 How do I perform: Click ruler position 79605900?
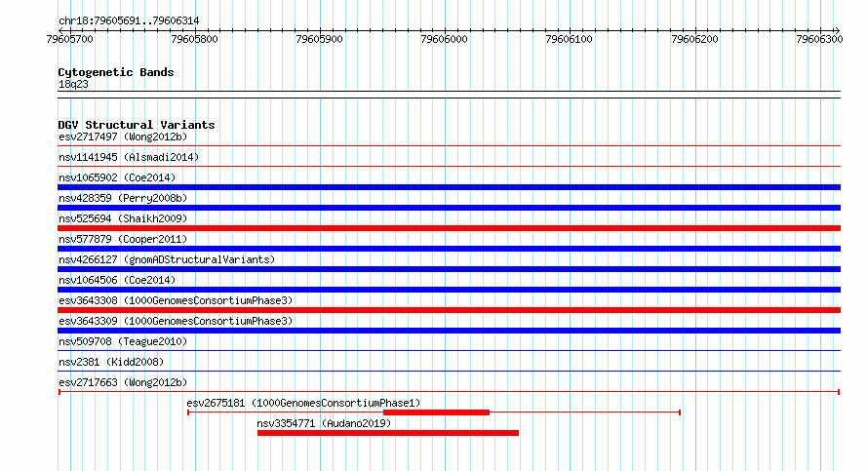(320, 39)
